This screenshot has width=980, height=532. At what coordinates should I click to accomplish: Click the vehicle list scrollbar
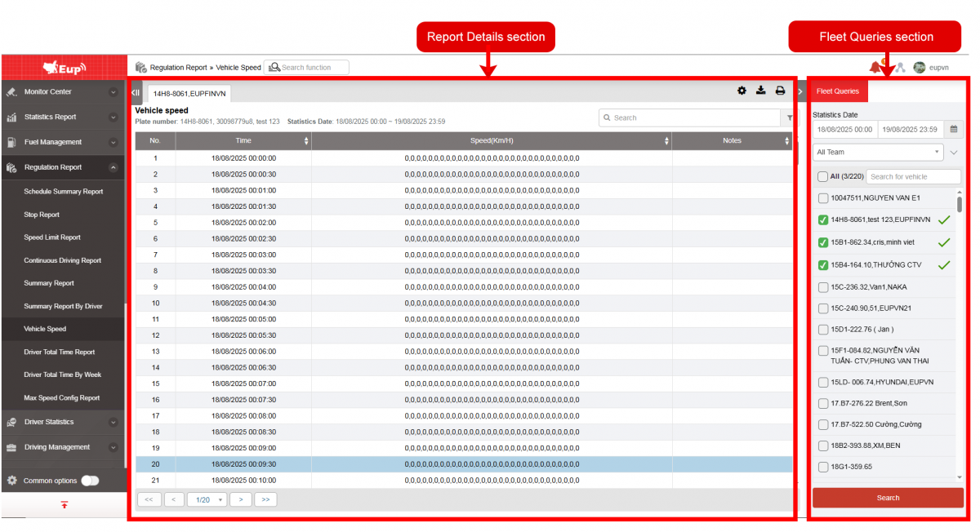[960, 203]
